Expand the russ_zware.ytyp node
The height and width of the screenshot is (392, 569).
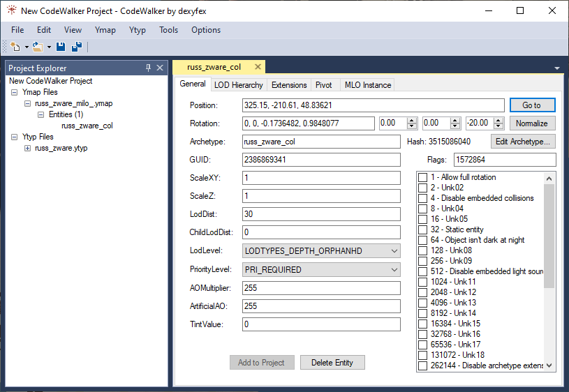pyautogui.click(x=27, y=148)
